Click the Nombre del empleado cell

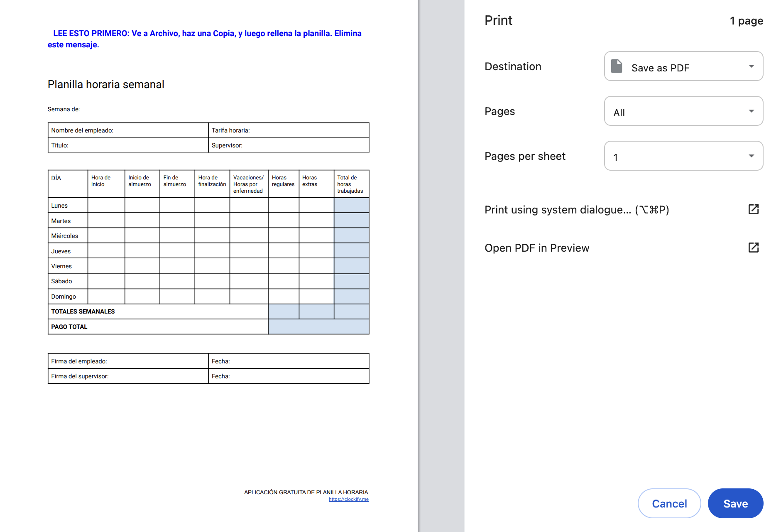(x=128, y=130)
